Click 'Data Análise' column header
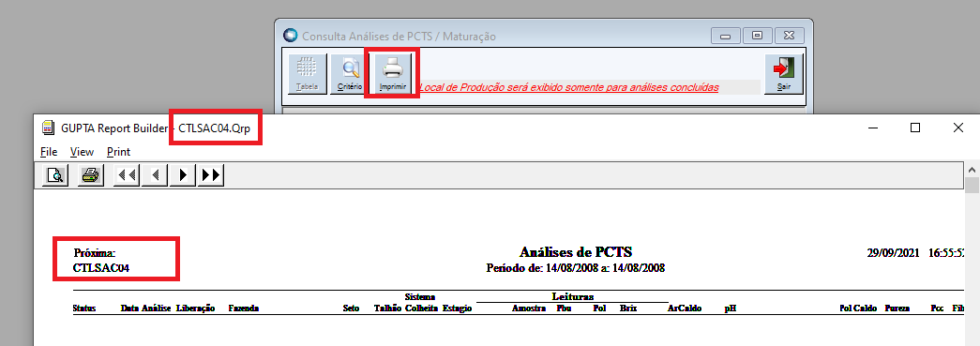 pyautogui.click(x=145, y=308)
